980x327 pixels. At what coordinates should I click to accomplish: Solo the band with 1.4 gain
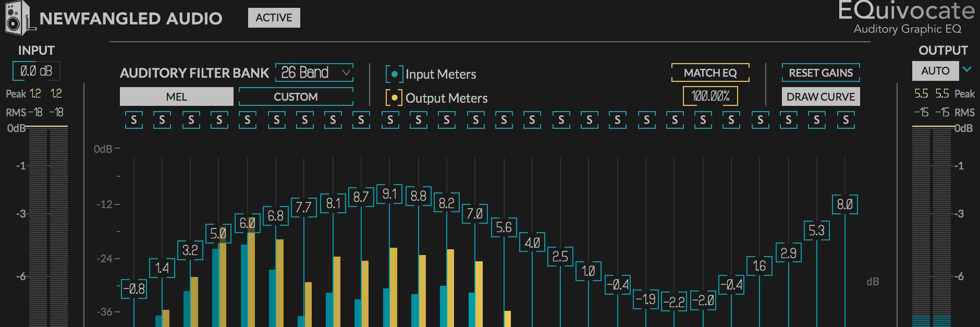coord(162,120)
